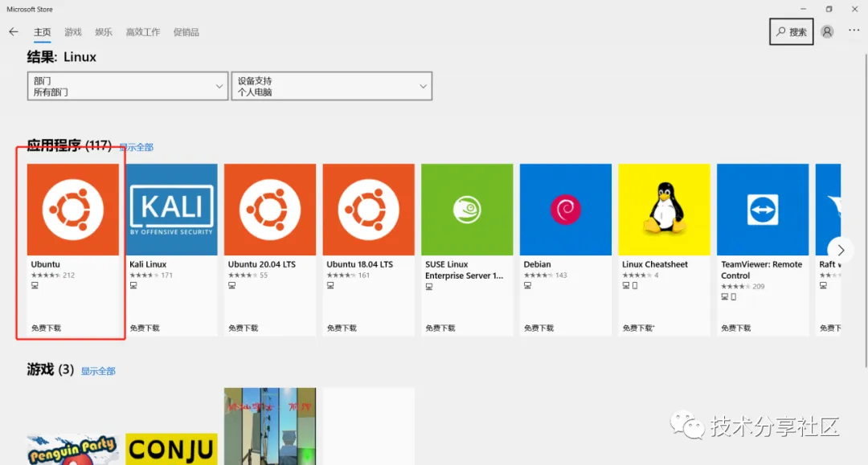Select the 促销品 tab
The width and height of the screenshot is (868, 465).
tap(186, 32)
